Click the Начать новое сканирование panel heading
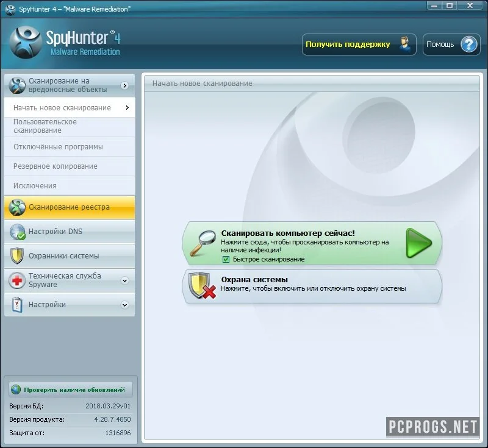The height and width of the screenshot is (448, 488). (203, 84)
